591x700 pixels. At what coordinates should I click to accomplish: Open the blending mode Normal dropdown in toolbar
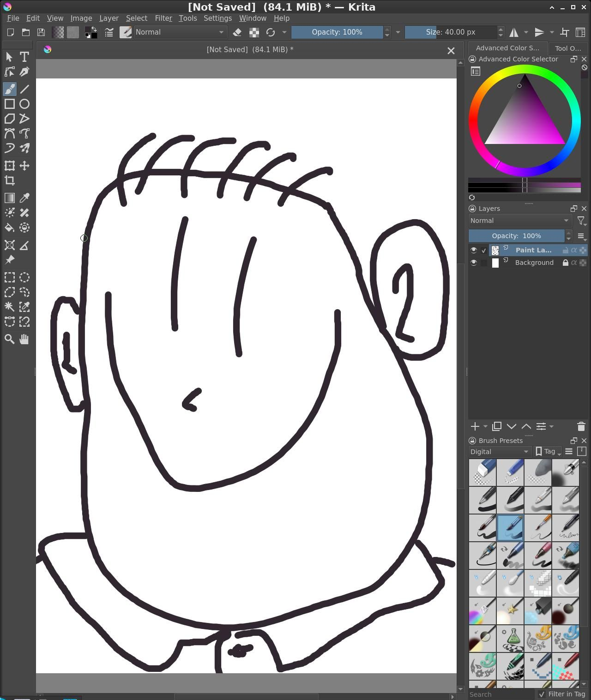coord(179,32)
